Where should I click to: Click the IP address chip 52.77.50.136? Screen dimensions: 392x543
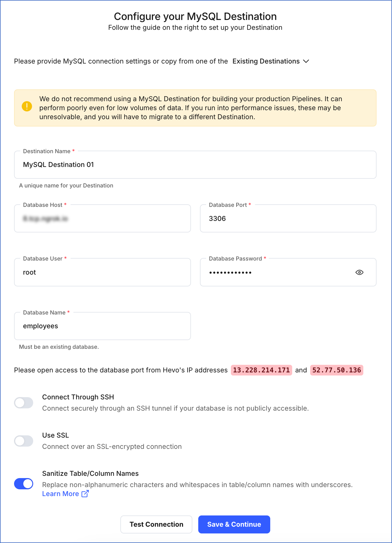pos(336,370)
